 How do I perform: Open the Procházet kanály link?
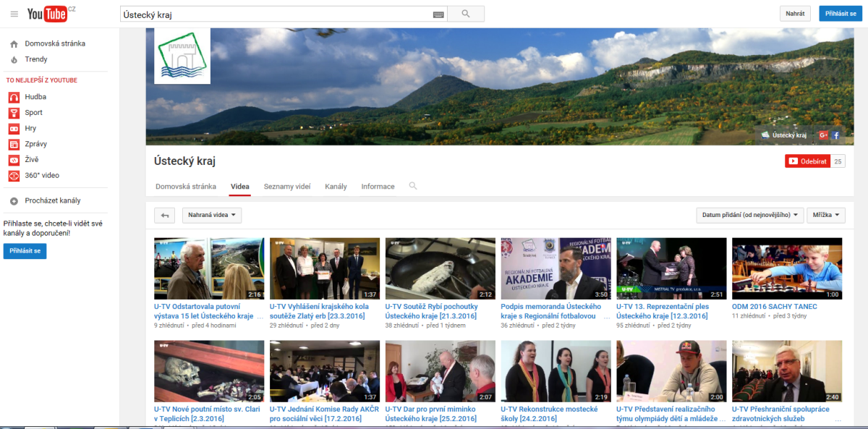click(53, 201)
